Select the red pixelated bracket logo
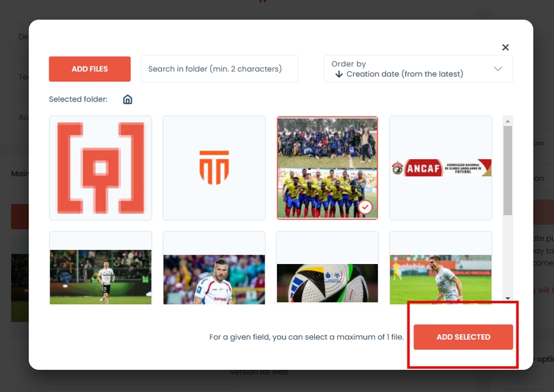Viewport: 554px width, 392px height. tap(101, 168)
